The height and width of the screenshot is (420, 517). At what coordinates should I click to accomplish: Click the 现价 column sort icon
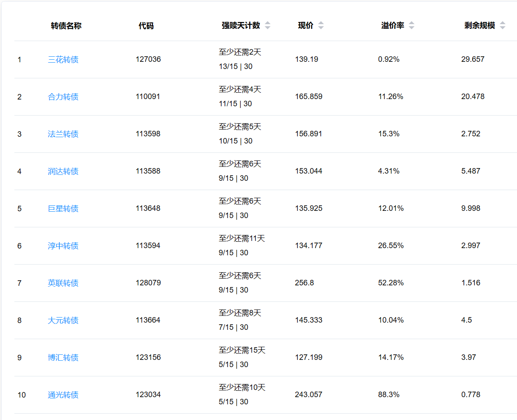coord(321,25)
